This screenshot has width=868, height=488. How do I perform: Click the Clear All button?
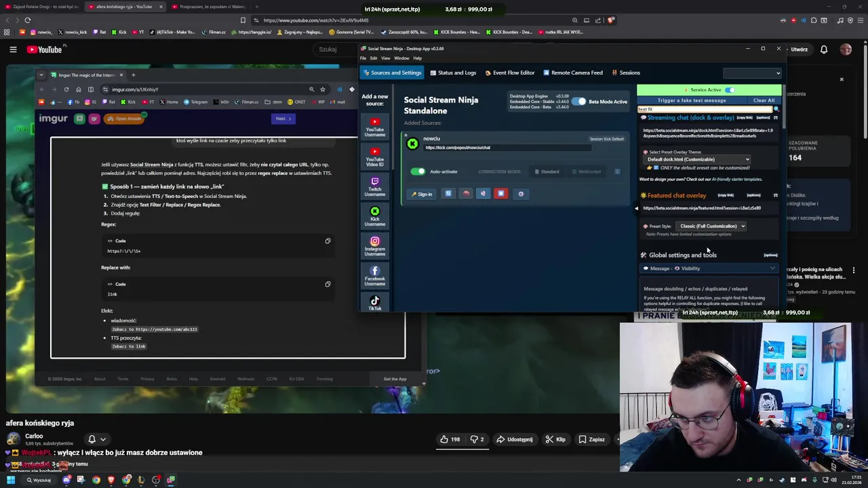(764, 100)
